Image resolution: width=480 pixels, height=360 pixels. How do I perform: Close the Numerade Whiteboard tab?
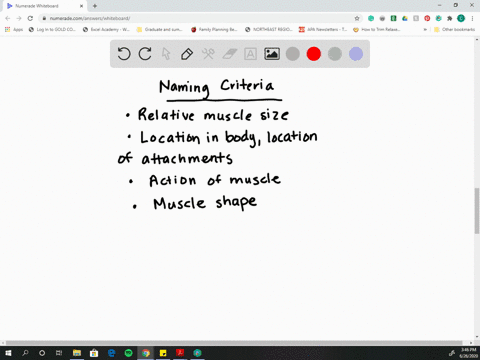click(x=81, y=6)
